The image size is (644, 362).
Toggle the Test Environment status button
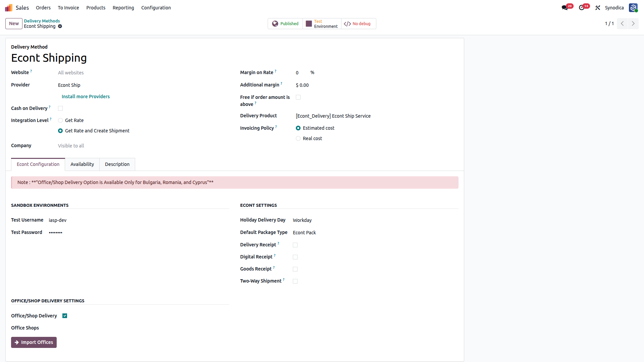point(322,24)
